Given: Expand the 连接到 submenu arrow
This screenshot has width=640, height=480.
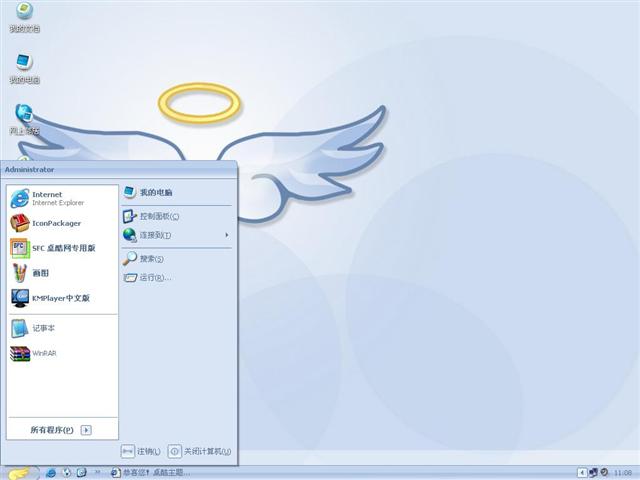Looking at the screenshot, I should point(227,235).
